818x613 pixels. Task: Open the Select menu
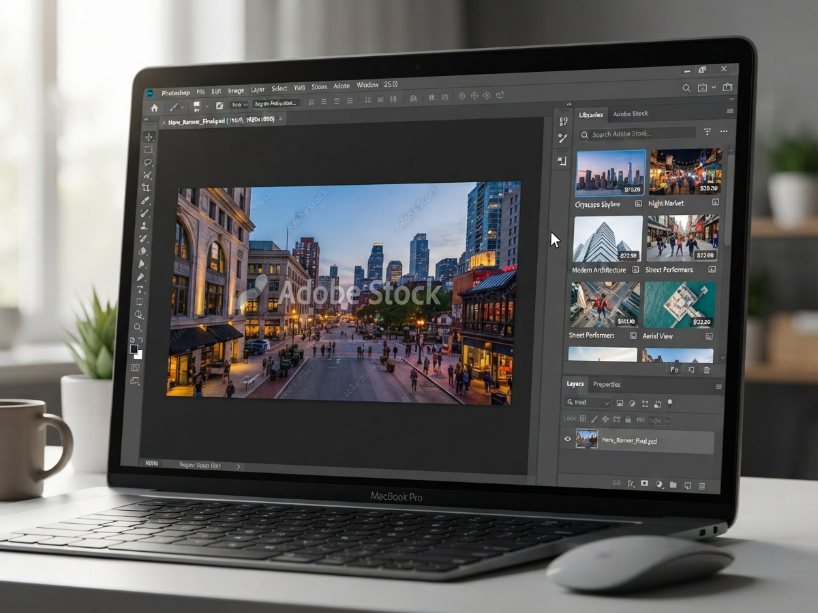279,89
